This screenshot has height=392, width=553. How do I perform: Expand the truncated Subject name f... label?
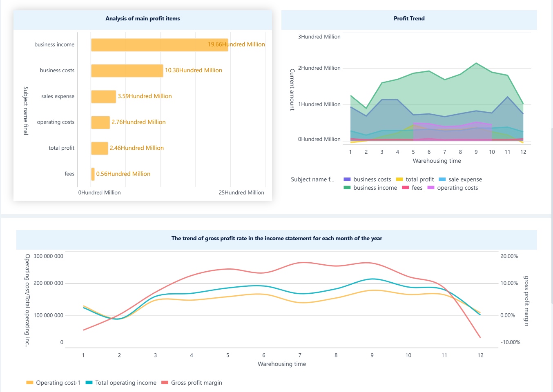click(x=312, y=179)
